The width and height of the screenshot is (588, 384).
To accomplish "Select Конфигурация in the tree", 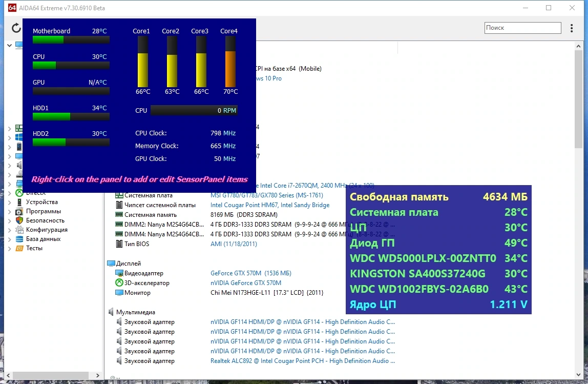I will 47,230.
